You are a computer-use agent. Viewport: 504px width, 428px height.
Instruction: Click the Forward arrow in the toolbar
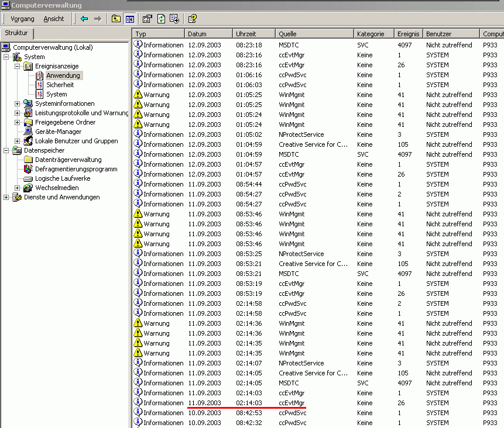click(98, 19)
